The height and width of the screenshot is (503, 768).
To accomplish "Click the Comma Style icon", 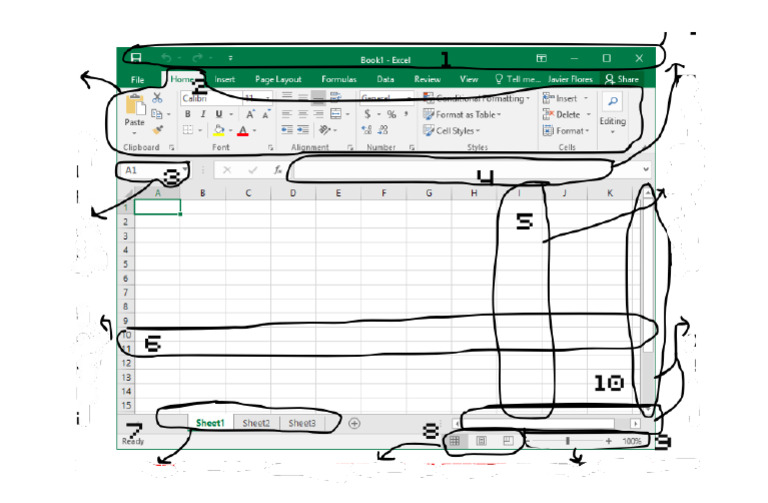I will [406, 114].
